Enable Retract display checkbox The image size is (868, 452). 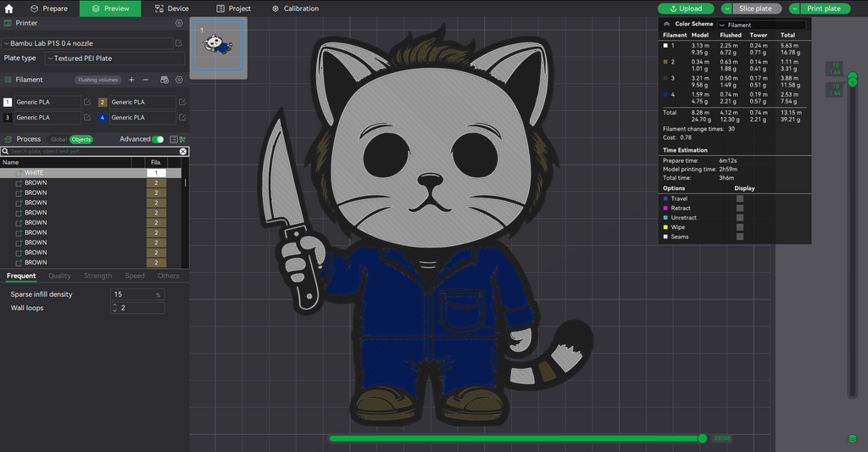pos(739,209)
